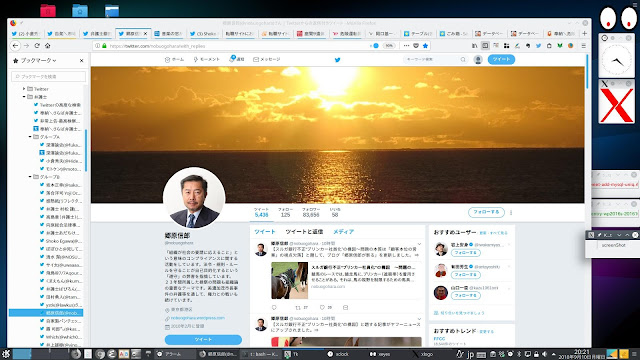Click the search magnifier in the Twitter header
The height and width of the screenshot is (360, 640).
(x=463, y=60)
